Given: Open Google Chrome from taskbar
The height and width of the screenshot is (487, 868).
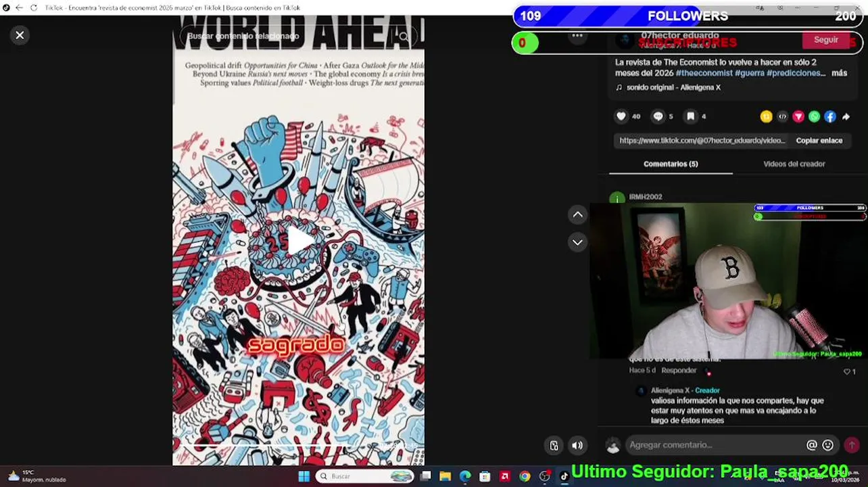Looking at the screenshot, I should [x=525, y=476].
